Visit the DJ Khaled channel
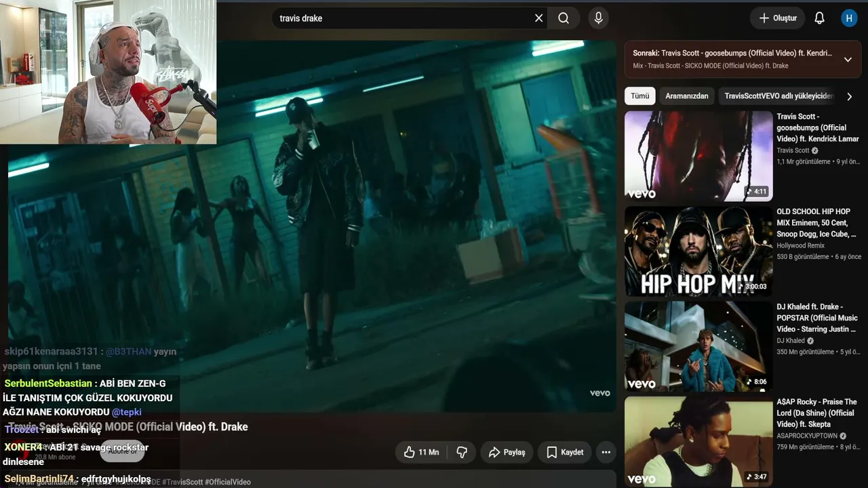Screen dimensions: 868x488 (791, 340)
